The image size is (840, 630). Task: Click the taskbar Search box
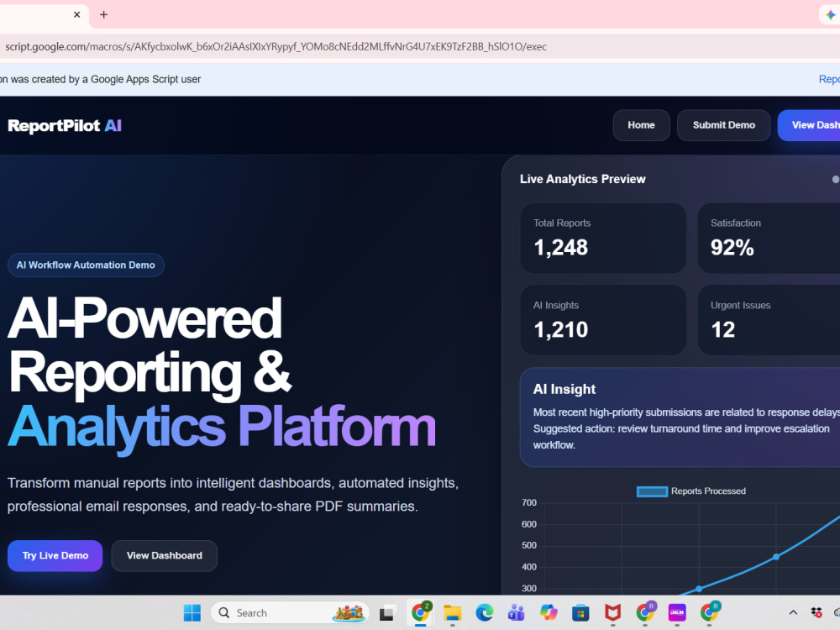[291, 613]
